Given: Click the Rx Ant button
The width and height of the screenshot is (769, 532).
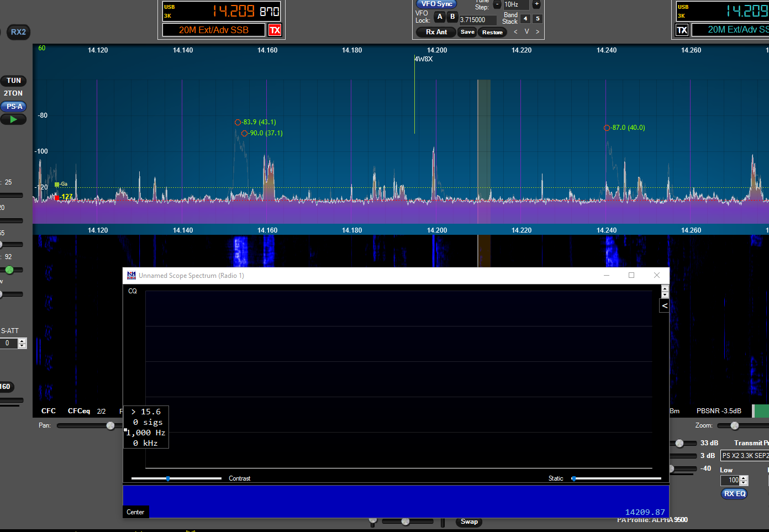Looking at the screenshot, I should coord(436,32).
